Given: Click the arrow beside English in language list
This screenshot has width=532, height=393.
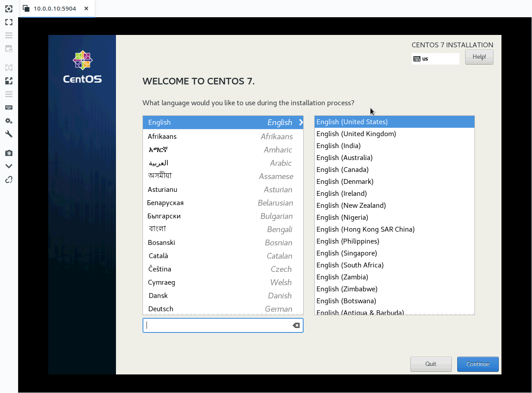Looking at the screenshot, I should [301, 122].
